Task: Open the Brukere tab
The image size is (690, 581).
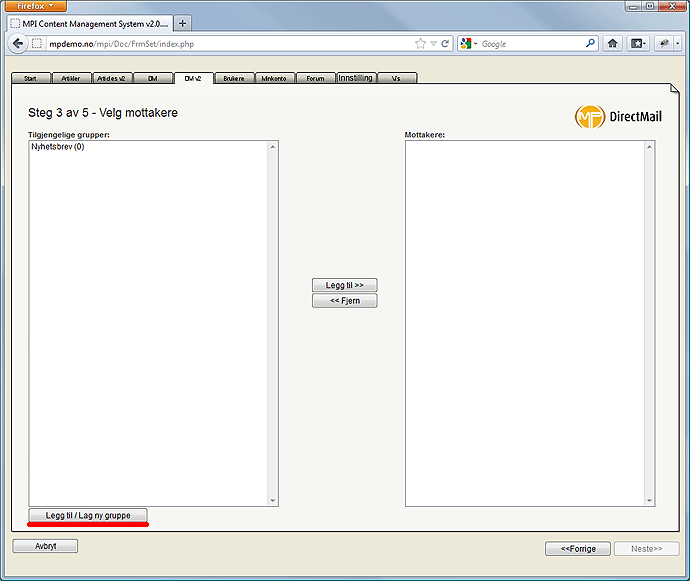Action: (x=234, y=78)
